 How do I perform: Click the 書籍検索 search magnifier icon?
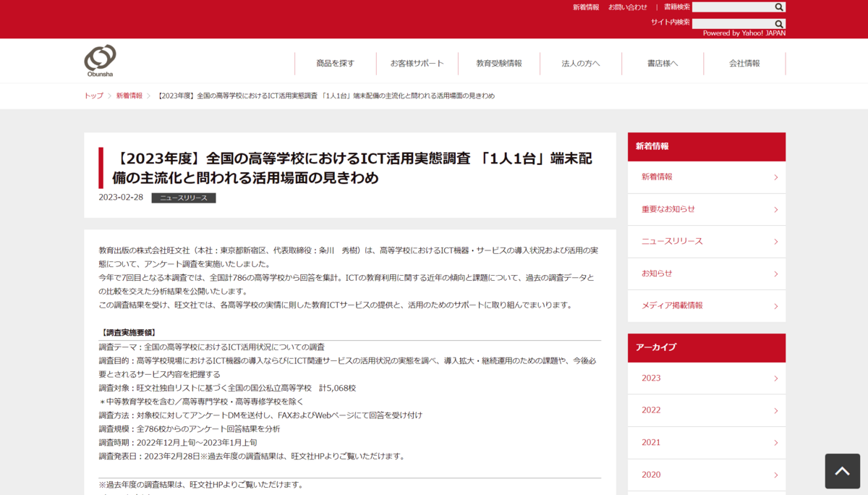tap(779, 7)
